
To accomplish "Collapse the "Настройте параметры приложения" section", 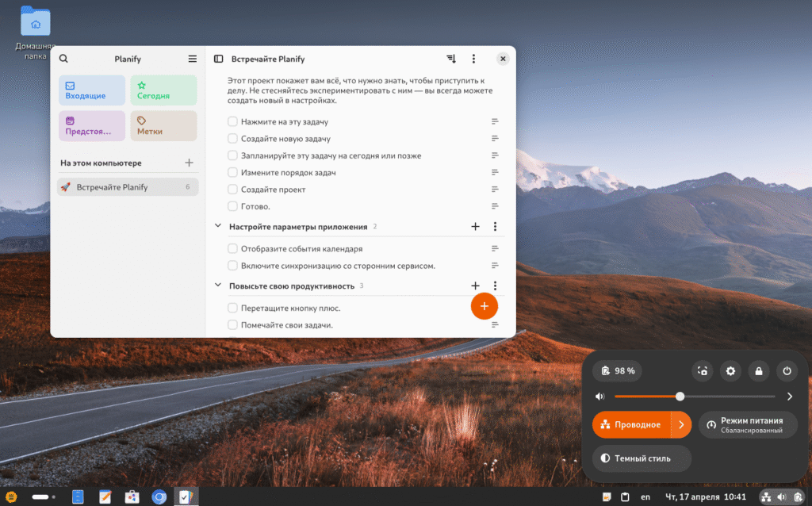I will [x=218, y=227].
